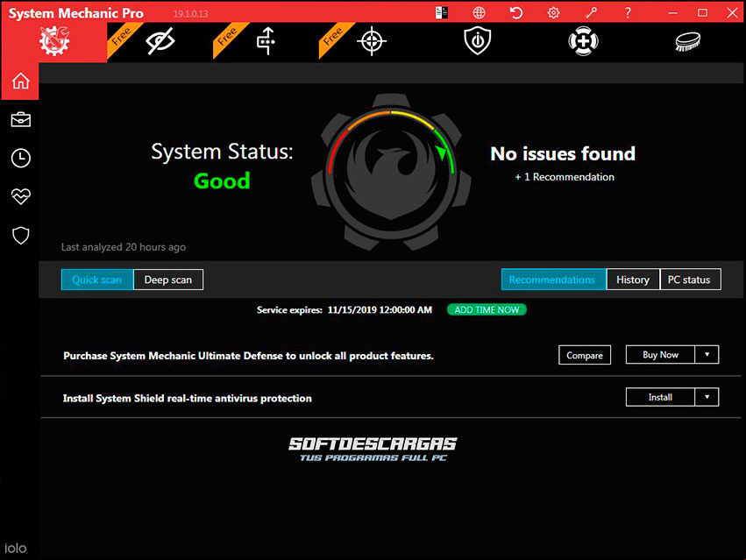Select the Deep scan option

coord(168,280)
